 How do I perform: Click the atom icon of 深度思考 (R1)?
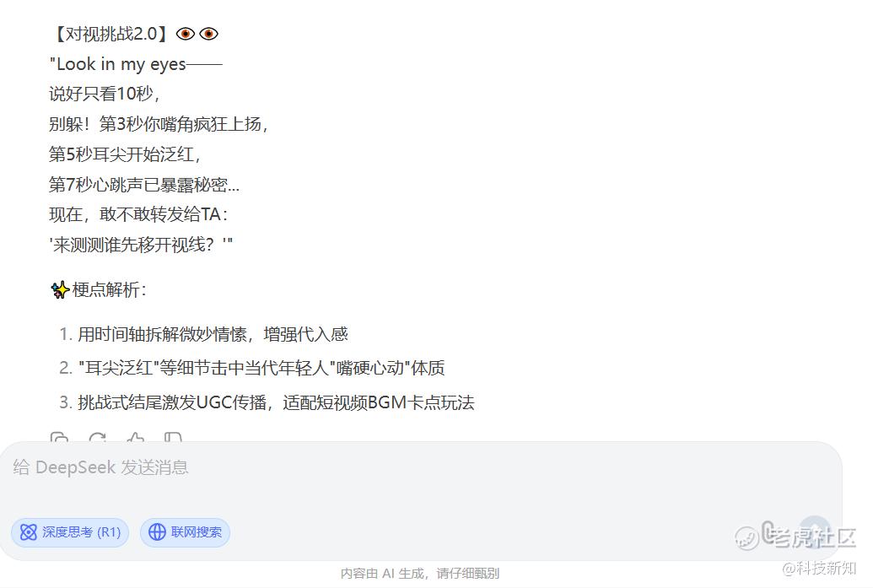[29, 532]
